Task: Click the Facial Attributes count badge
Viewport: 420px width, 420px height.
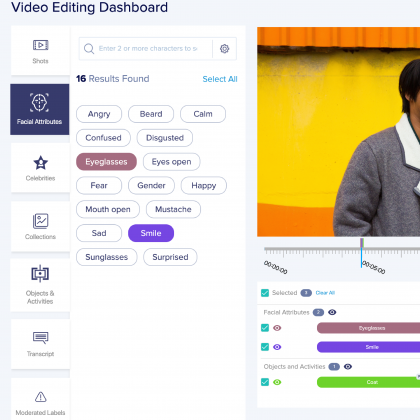Action: point(318,312)
